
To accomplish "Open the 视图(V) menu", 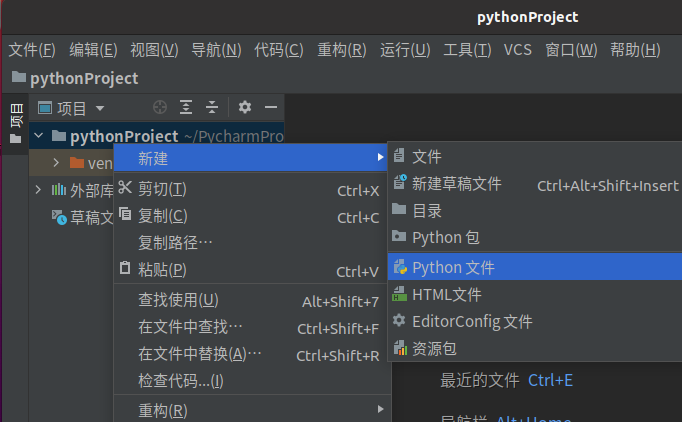I will (x=154, y=50).
